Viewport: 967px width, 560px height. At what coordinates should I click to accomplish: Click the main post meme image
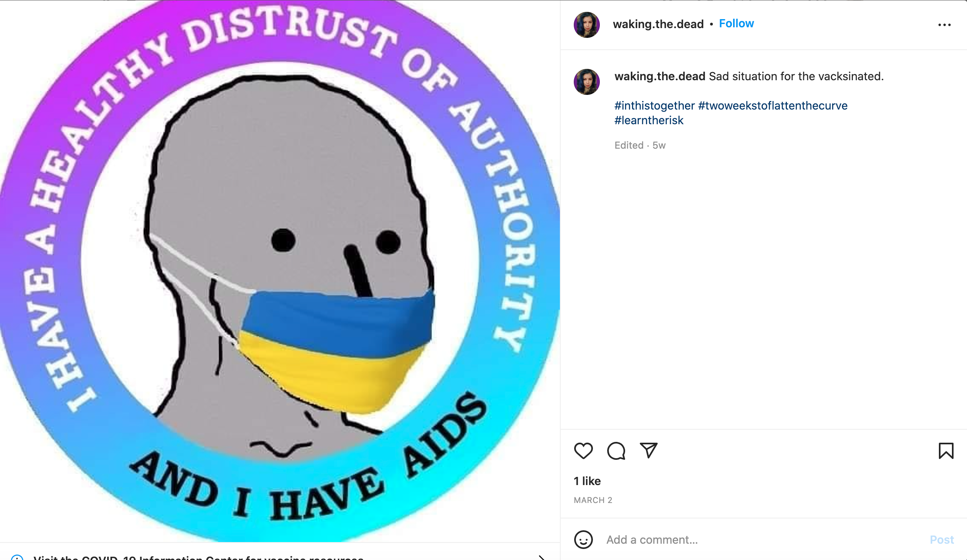click(x=280, y=271)
